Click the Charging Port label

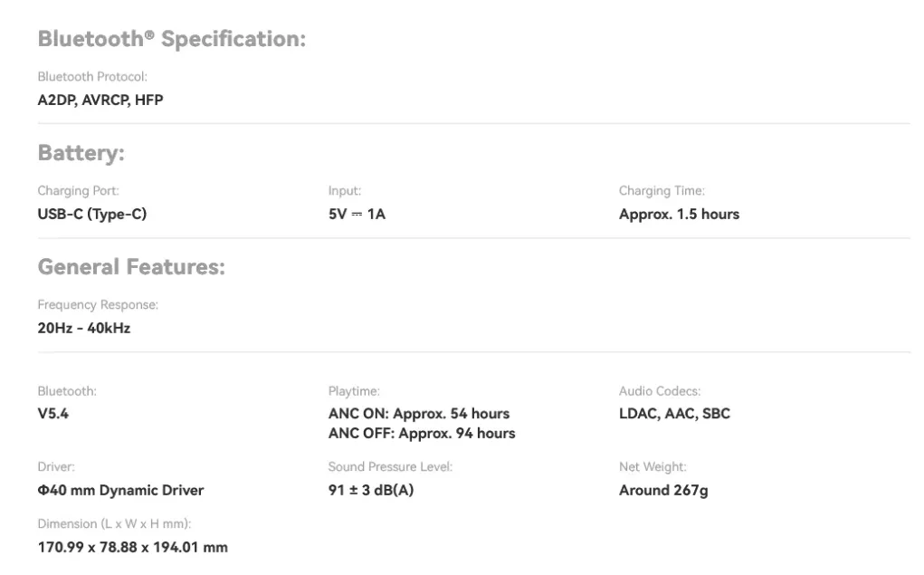[x=78, y=191]
